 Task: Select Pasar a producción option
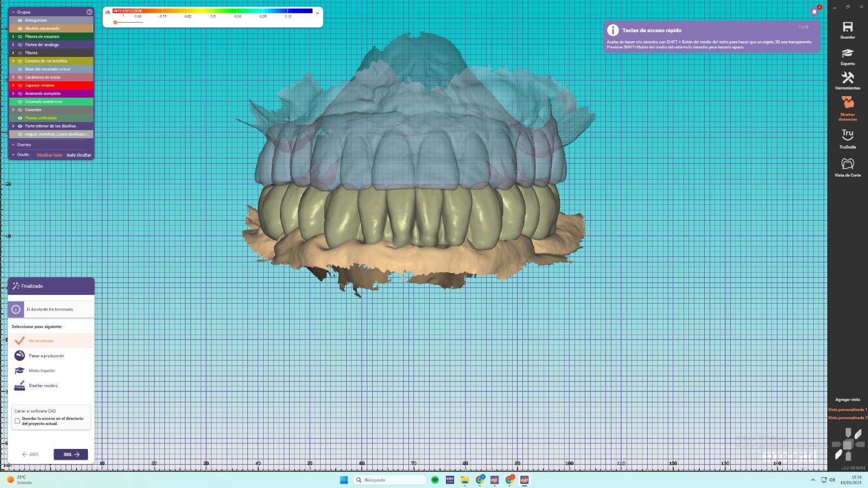[46, 356]
